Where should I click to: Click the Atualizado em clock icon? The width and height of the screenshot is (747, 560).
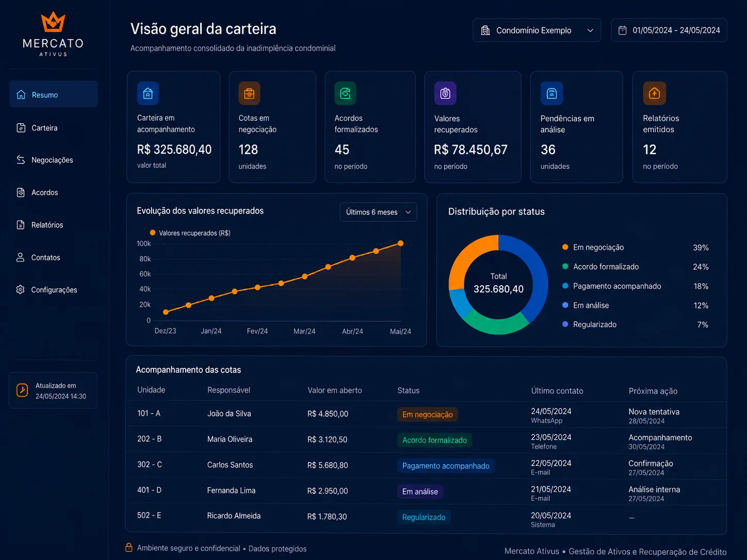[x=22, y=390]
